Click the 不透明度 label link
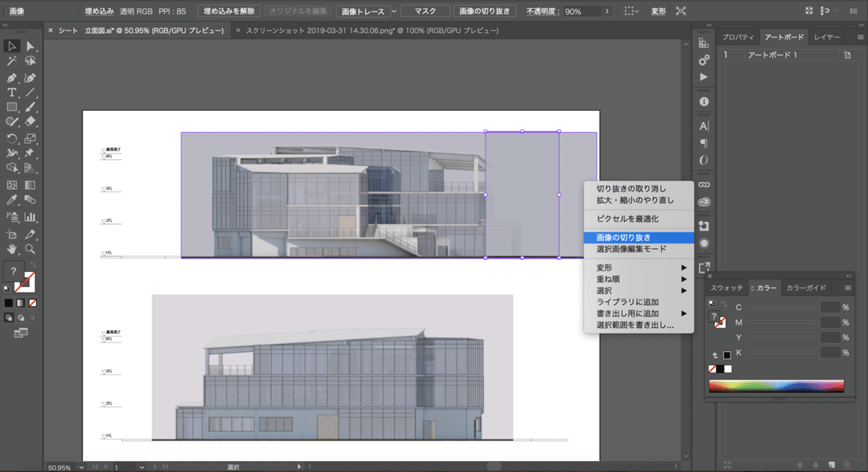This screenshot has width=868, height=472. pyautogui.click(x=544, y=12)
